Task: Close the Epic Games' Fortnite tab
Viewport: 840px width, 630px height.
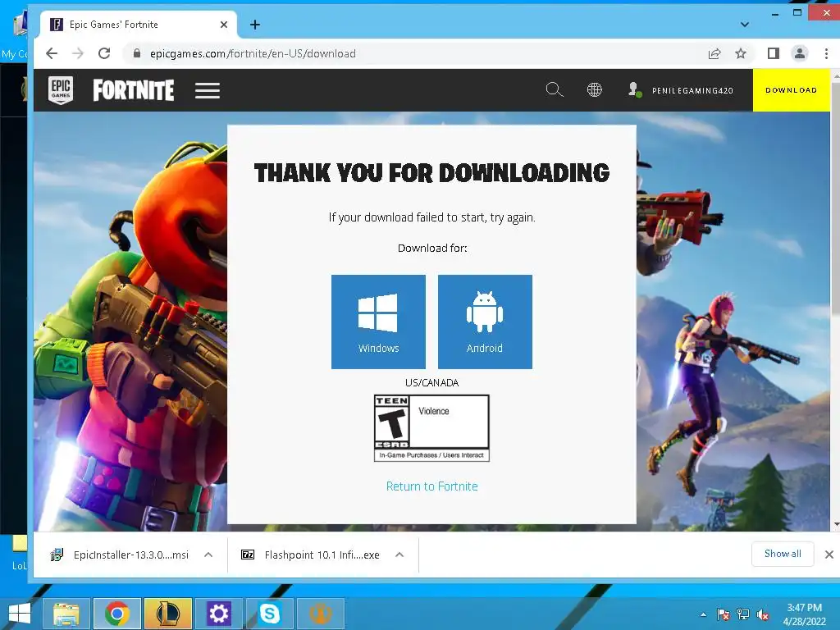Action: [x=224, y=25]
